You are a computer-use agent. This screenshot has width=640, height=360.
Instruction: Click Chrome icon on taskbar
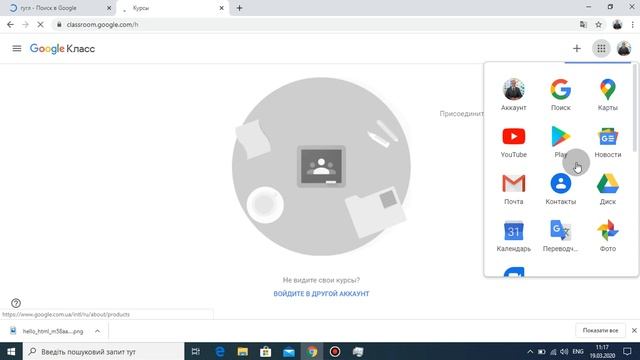point(312,351)
